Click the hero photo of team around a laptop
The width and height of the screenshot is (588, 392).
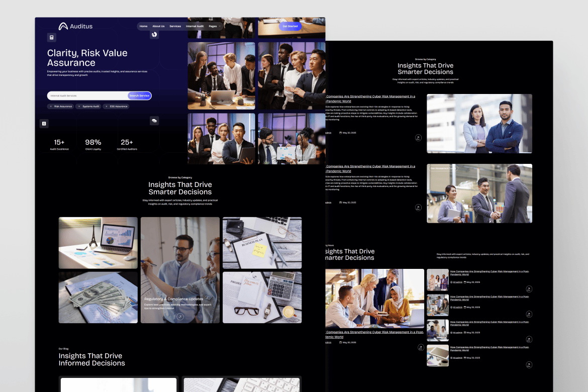click(221, 76)
